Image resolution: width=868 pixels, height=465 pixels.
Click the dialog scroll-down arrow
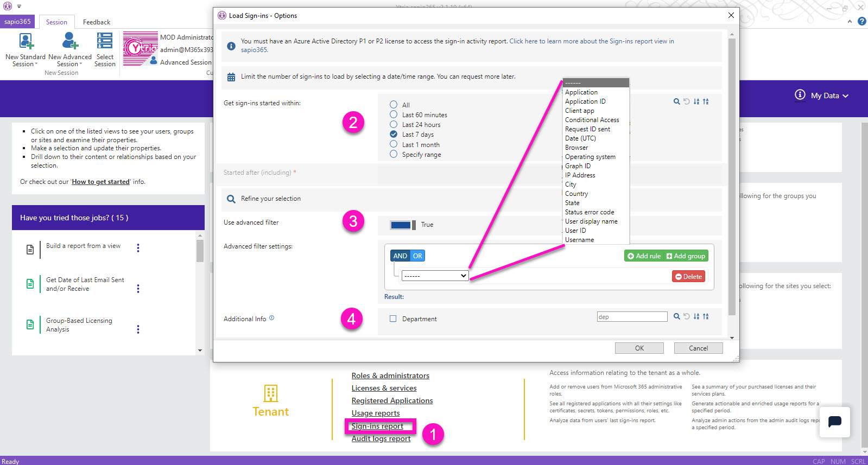click(732, 337)
